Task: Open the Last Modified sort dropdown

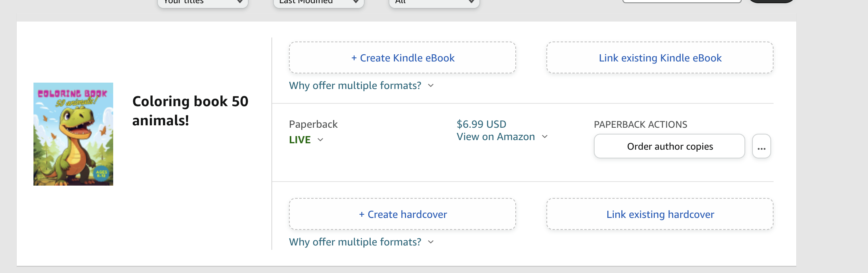Action: click(x=318, y=2)
